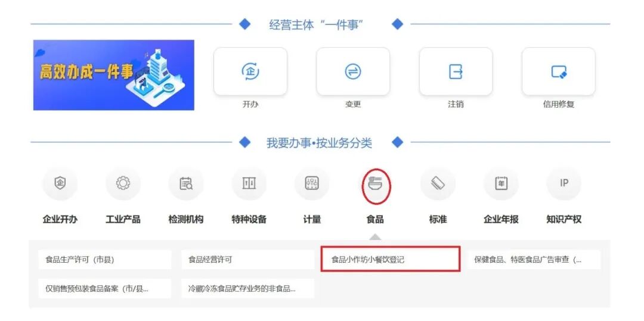Select the 企业年报 calendar icon
The image size is (644, 321).
click(x=501, y=183)
